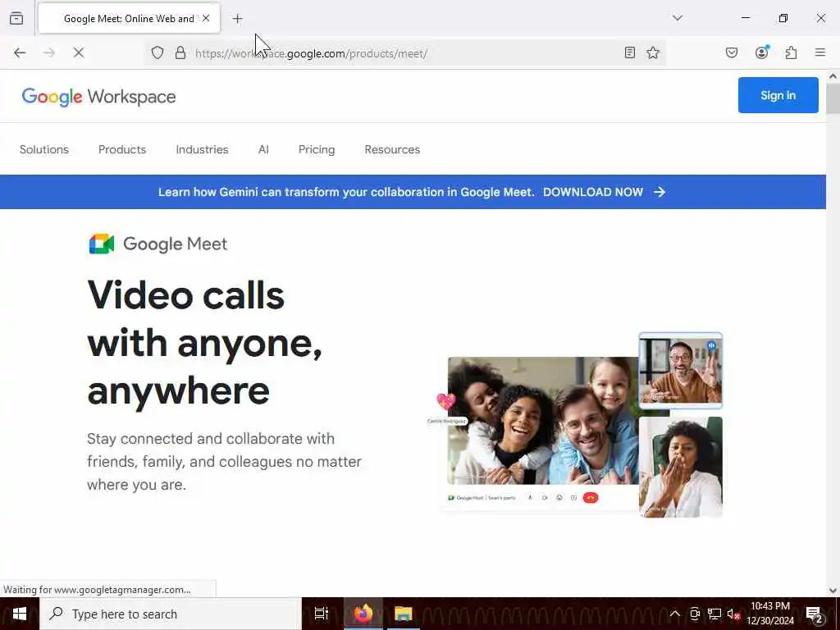This screenshot has width=840, height=630.
Task: Open the tracking protection shield icon
Action: (157, 52)
